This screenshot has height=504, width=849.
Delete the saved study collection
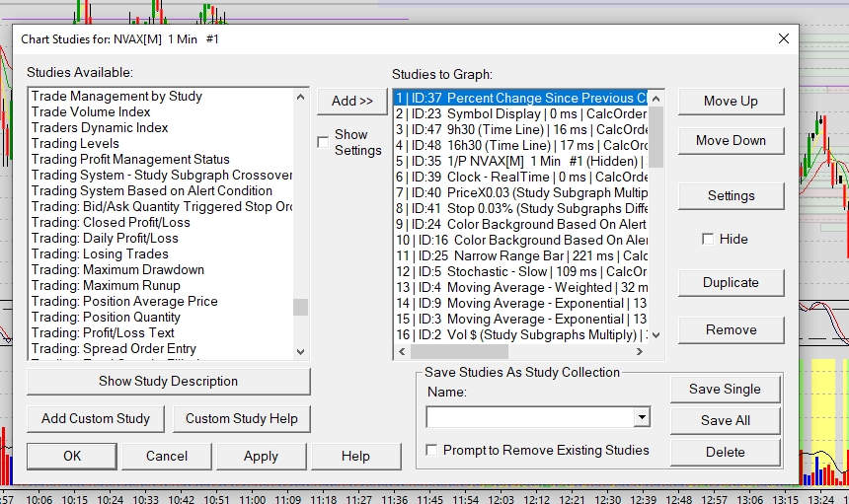point(725,452)
